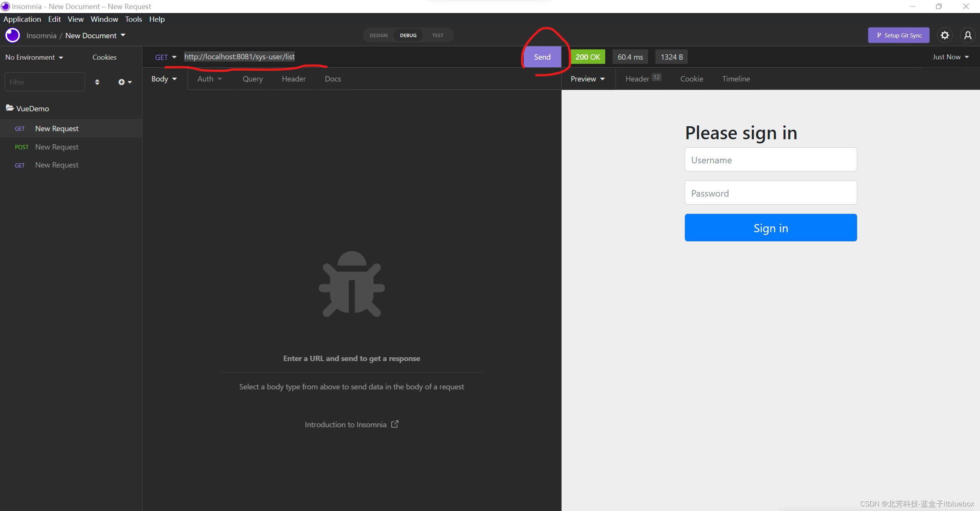Open the GET method dropdown
This screenshot has height=511, width=980.
(x=165, y=57)
